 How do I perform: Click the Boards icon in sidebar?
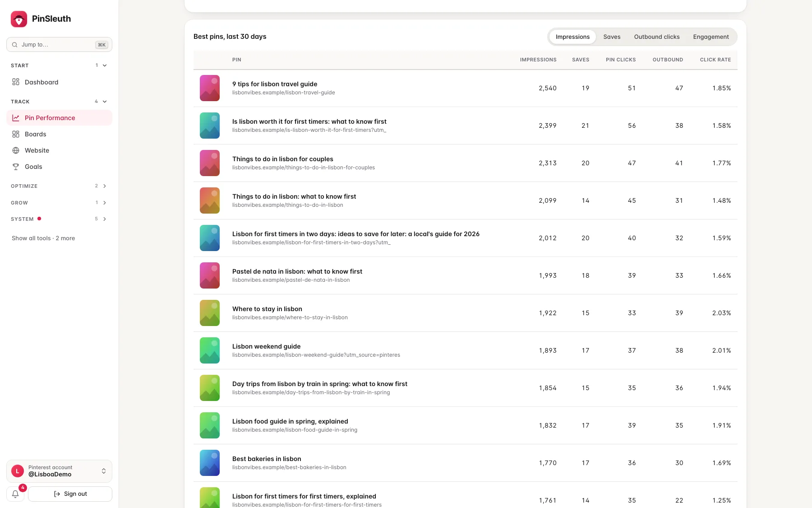coord(16,134)
